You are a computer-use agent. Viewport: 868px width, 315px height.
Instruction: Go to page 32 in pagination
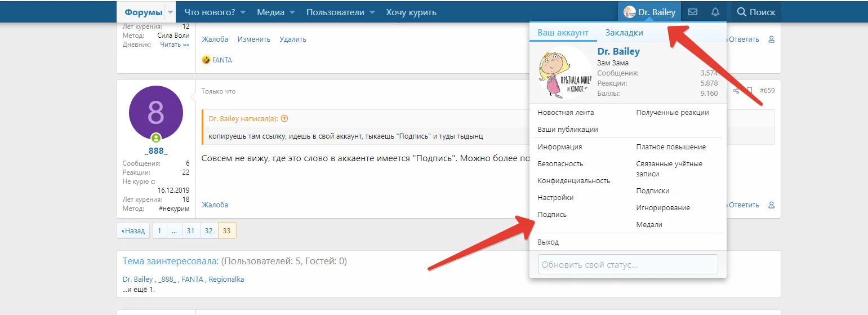coord(209,230)
